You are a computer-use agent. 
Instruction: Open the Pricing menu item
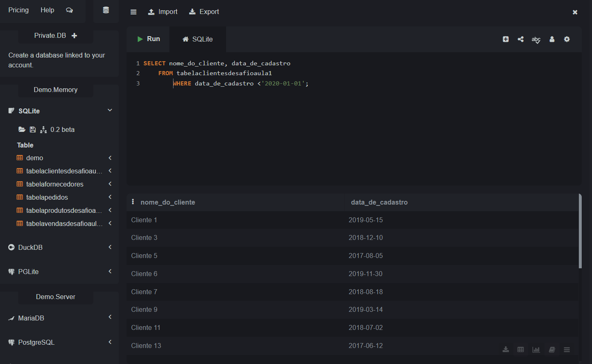[x=18, y=10]
